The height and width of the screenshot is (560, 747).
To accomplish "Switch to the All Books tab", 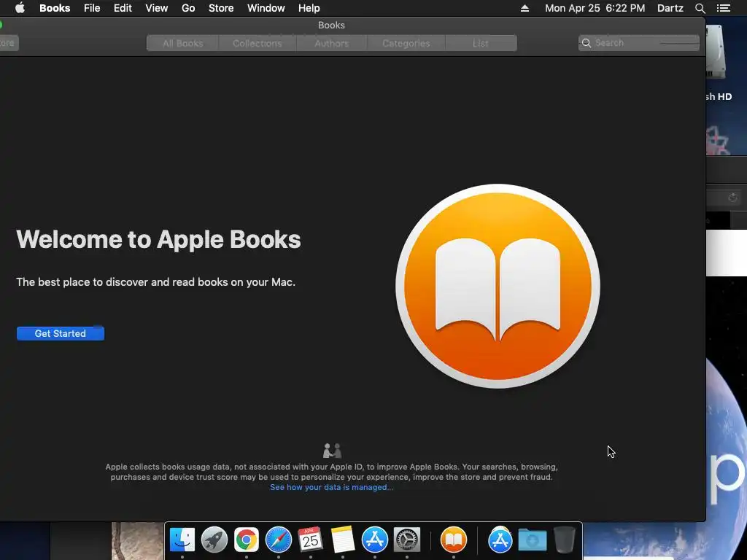I will (x=183, y=43).
